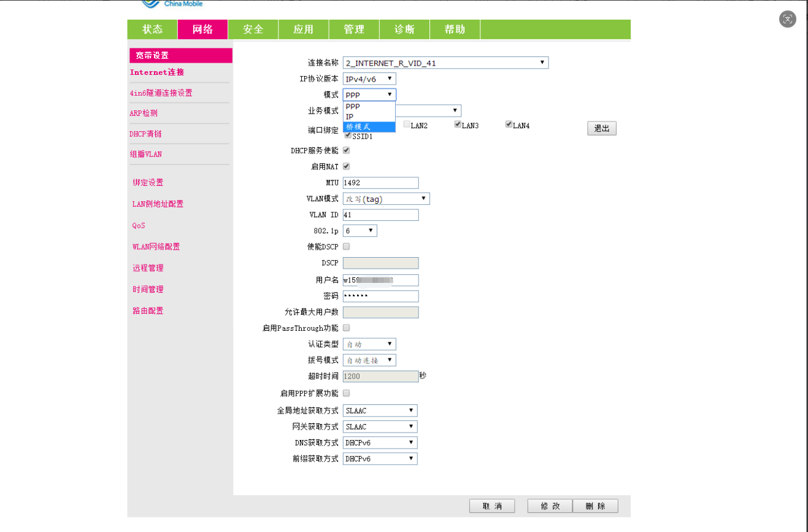Open the QoS sidebar link
The height and width of the screenshot is (532, 808).
point(139,225)
